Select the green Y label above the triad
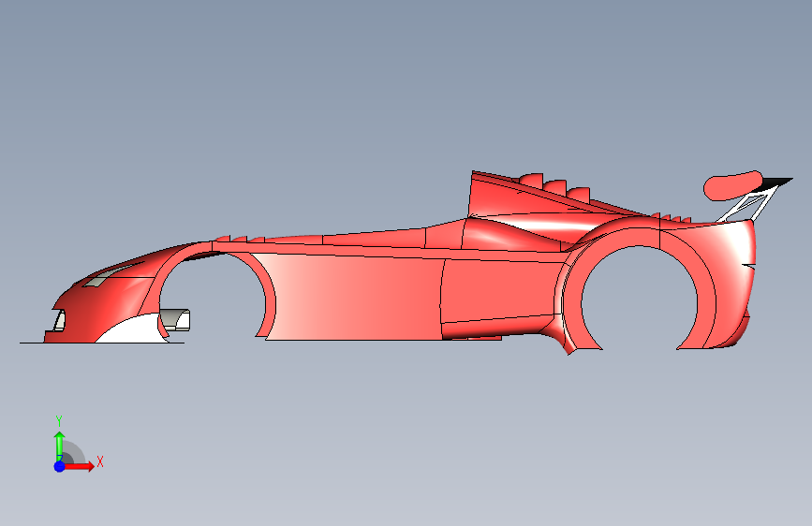 tap(59, 421)
